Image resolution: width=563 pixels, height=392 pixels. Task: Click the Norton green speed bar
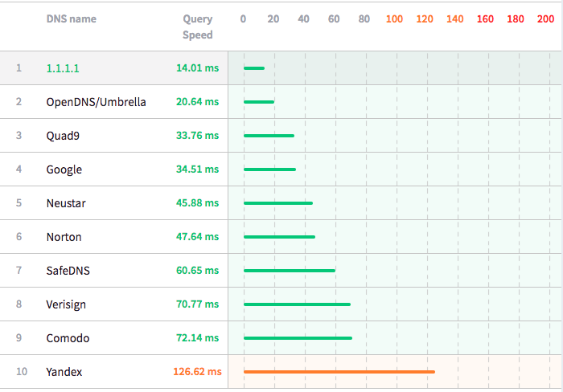point(279,237)
